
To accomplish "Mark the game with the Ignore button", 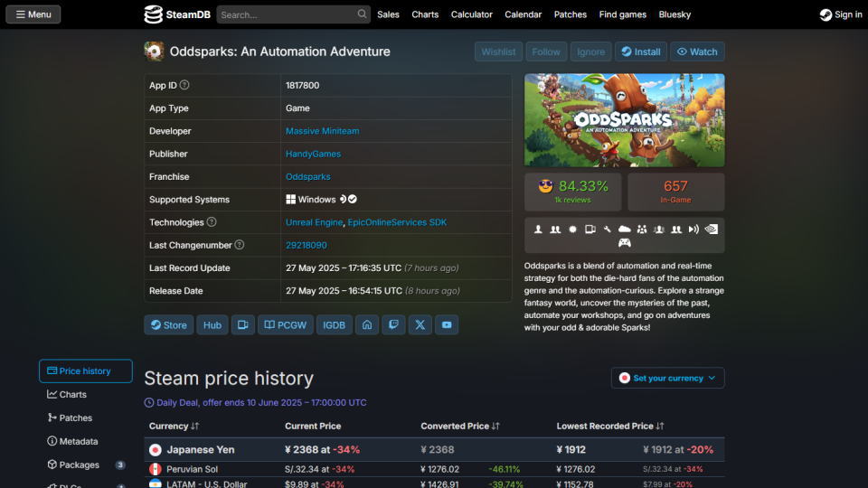I will pyautogui.click(x=590, y=52).
